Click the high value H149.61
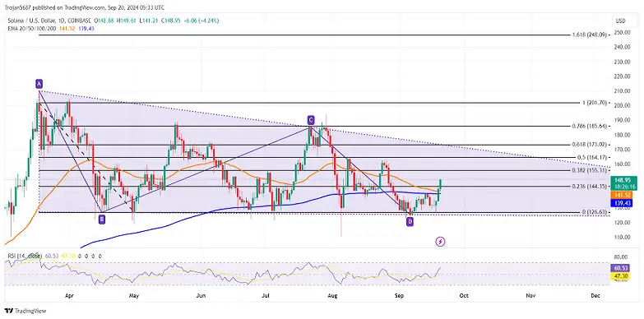Screen dimensions: 644x319 pos(127,20)
